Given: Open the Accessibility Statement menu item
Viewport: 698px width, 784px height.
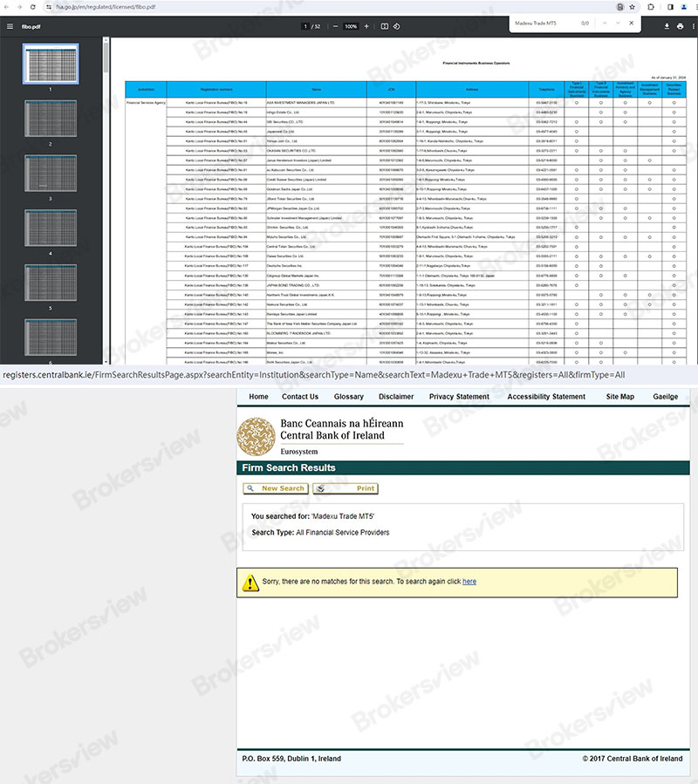Looking at the screenshot, I should pyautogui.click(x=546, y=397).
